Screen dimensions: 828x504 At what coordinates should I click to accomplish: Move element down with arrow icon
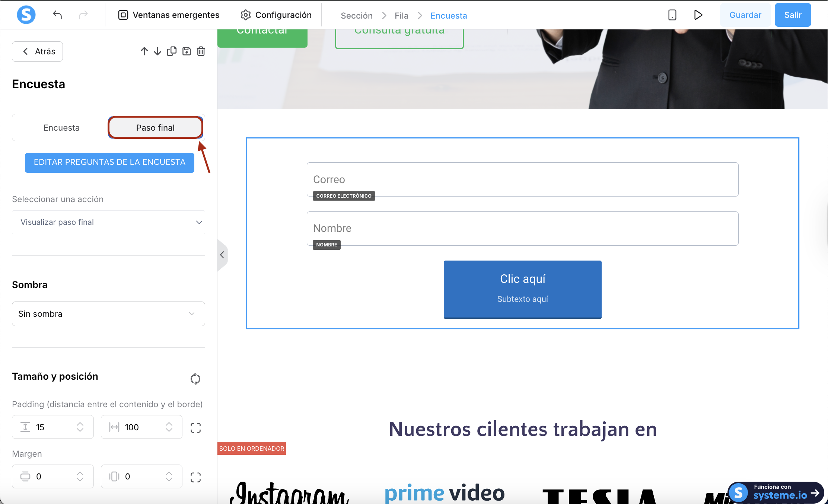(157, 51)
